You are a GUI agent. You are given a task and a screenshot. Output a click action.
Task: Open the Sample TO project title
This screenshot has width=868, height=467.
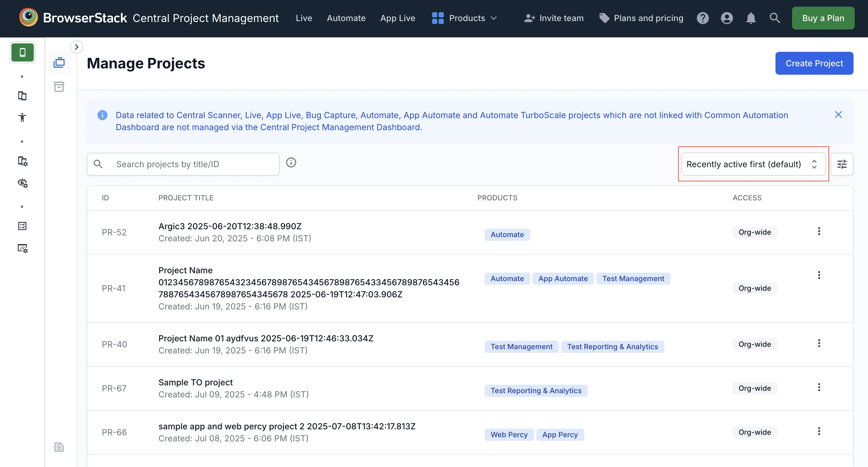click(x=195, y=382)
